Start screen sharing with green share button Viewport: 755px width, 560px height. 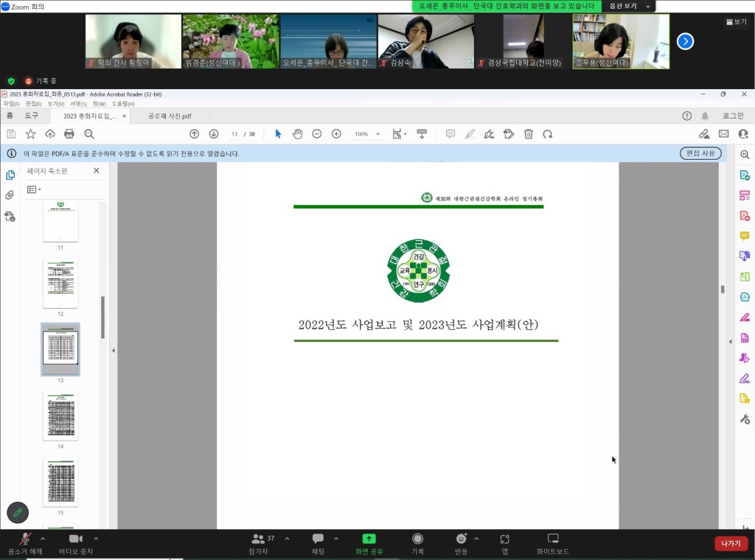(369, 544)
